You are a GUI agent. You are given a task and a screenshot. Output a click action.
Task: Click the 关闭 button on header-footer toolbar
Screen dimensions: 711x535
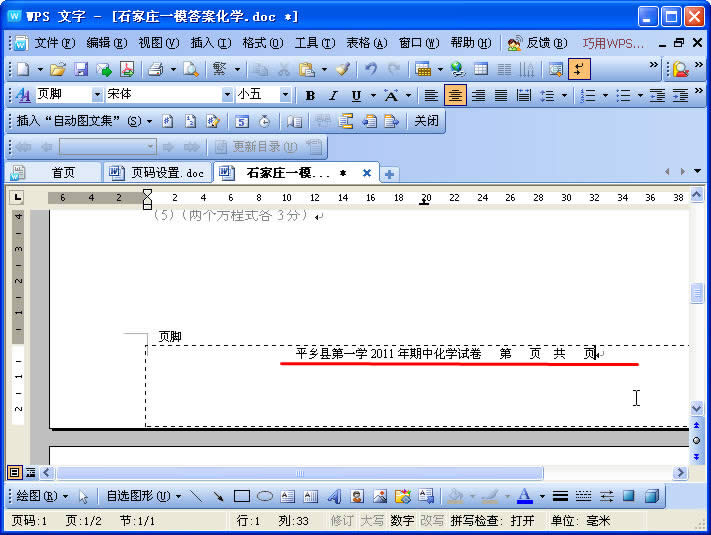tap(426, 121)
